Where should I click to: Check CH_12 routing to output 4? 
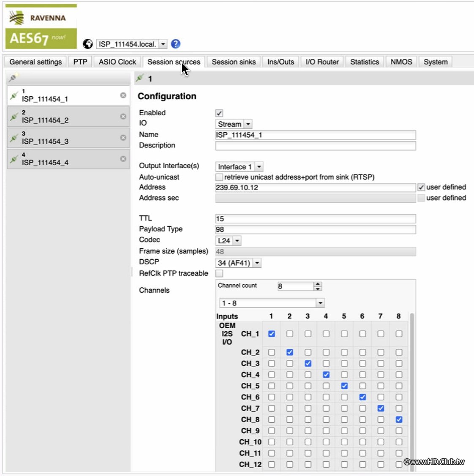pos(326,465)
